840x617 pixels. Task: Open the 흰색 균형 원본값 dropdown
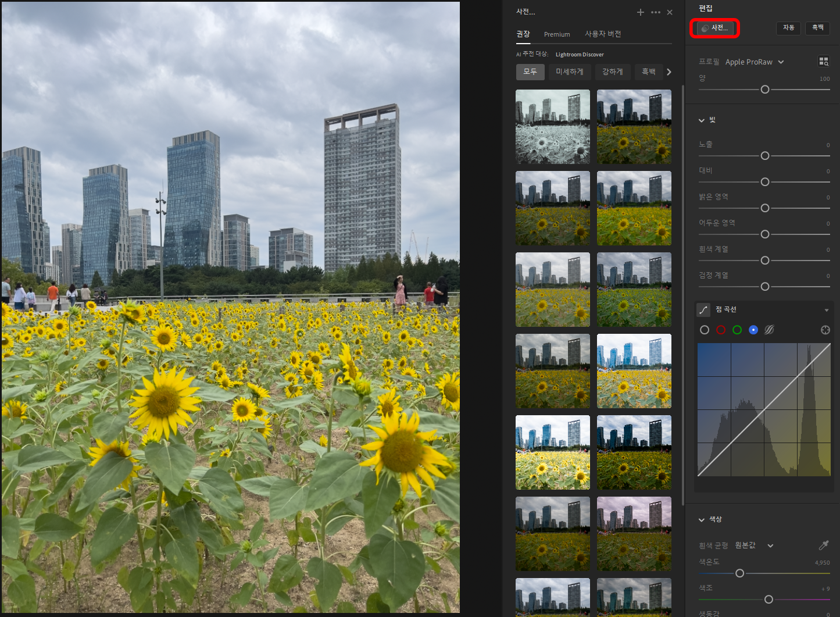pyautogui.click(x=755, y=545)
